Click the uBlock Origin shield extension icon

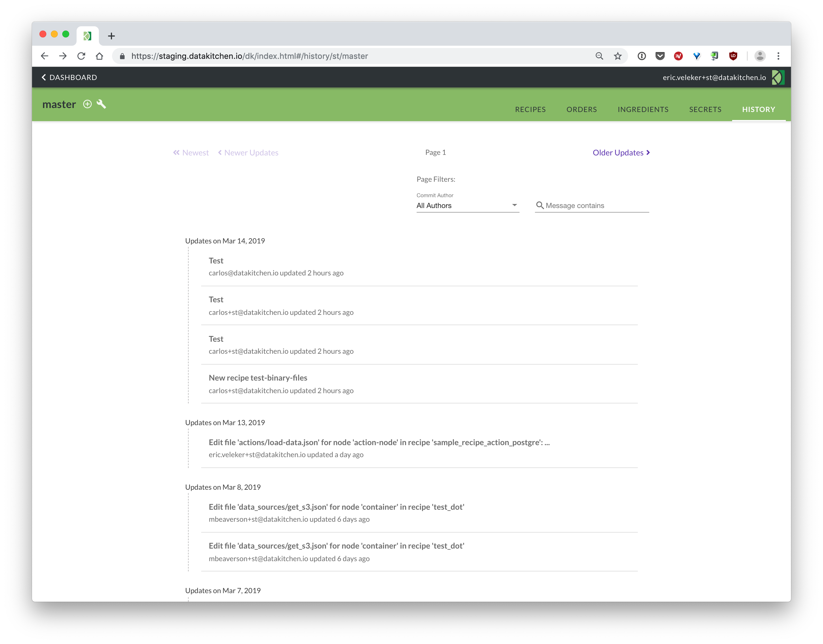[733, 56]
